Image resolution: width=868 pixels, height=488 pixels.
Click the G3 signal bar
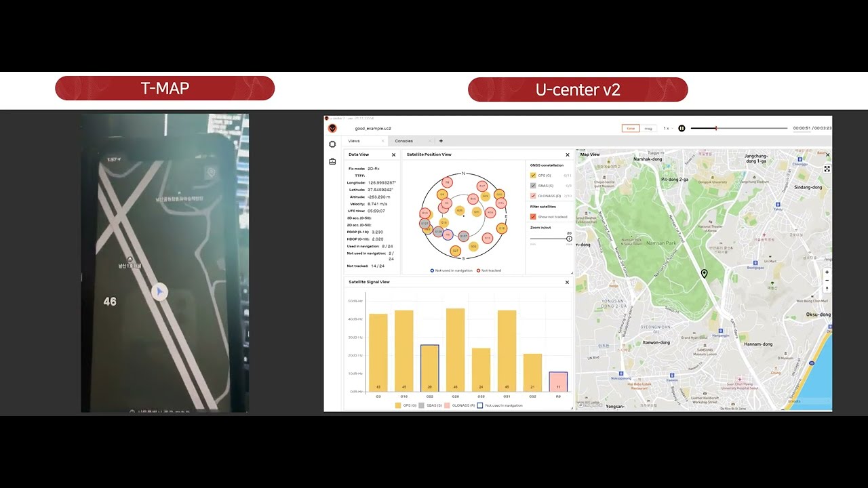pos(378,352)
